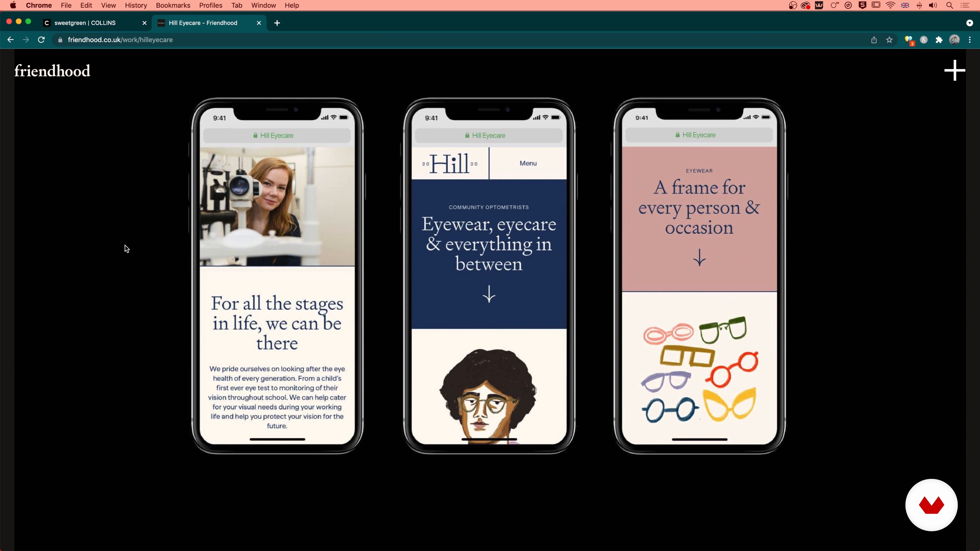Click 'Eyewear, eyecare & everything in between' heading
980x551 pixels.
tap(489, 244)
